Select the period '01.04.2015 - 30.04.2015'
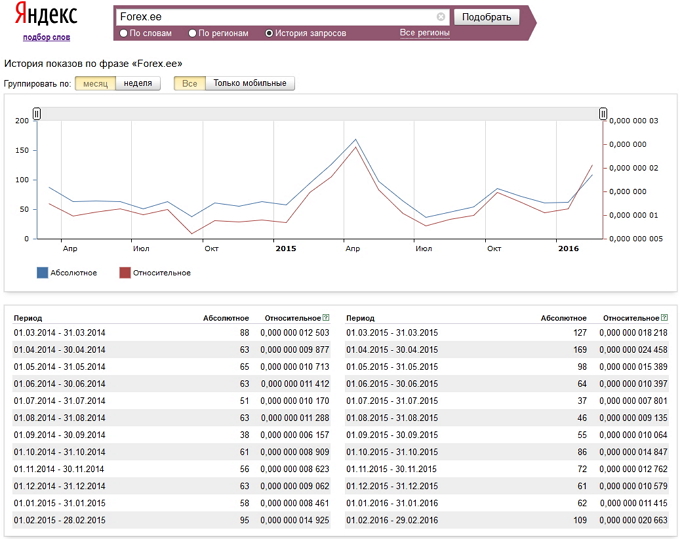Screen dimensions: 680x539 pyautogui.click(x=392, y=350)
